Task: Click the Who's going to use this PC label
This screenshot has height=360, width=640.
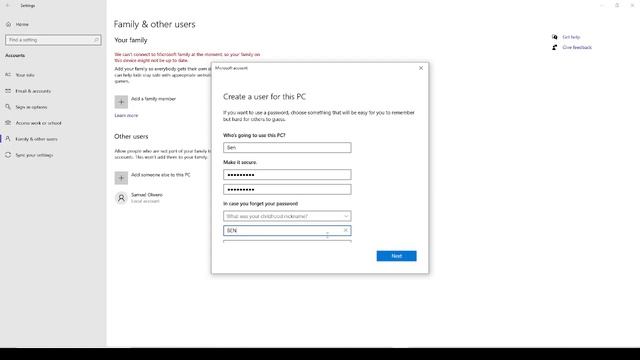Action: 254,135
